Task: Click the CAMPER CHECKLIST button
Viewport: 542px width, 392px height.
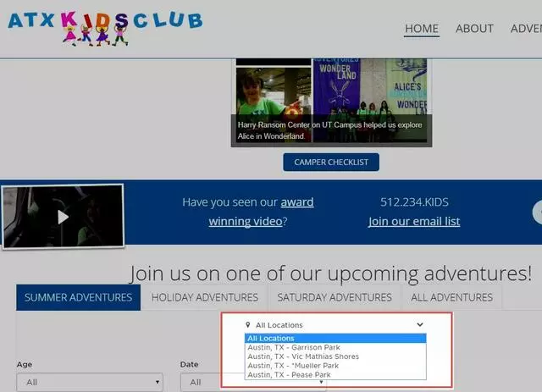Action: point(331,162)
